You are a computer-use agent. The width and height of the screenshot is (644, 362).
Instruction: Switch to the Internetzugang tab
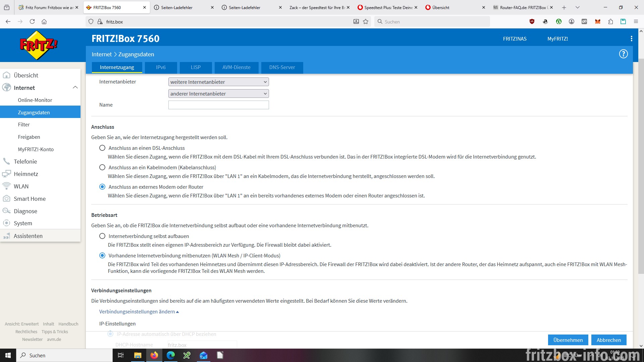[x=117, y=67]
